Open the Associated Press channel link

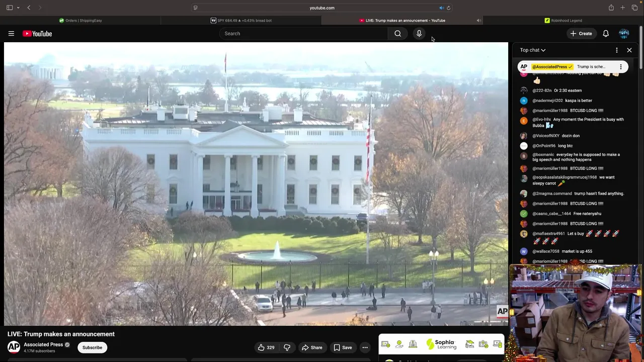tap(43, 344)
